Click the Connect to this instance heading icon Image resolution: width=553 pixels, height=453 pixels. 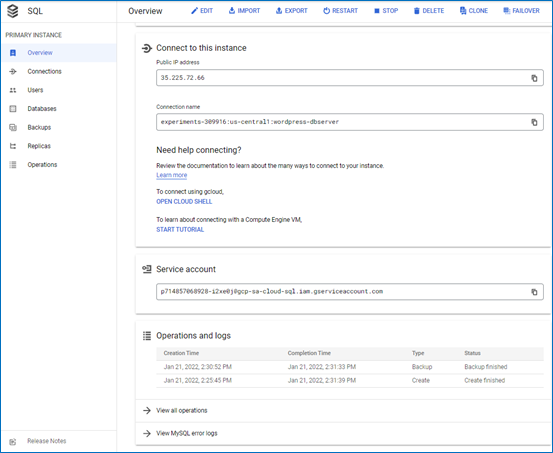[x=147, y=48]
